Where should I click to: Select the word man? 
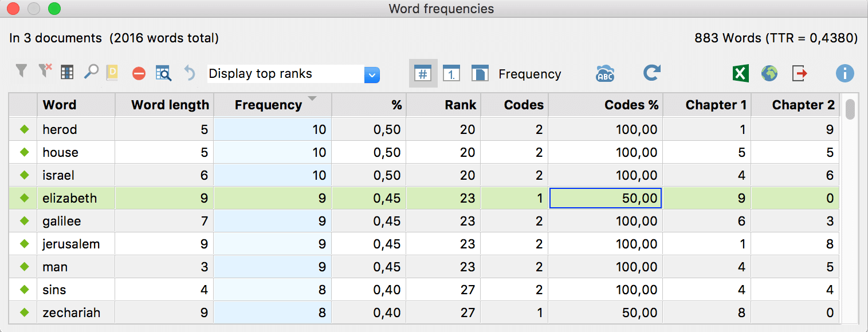point(55,267)
